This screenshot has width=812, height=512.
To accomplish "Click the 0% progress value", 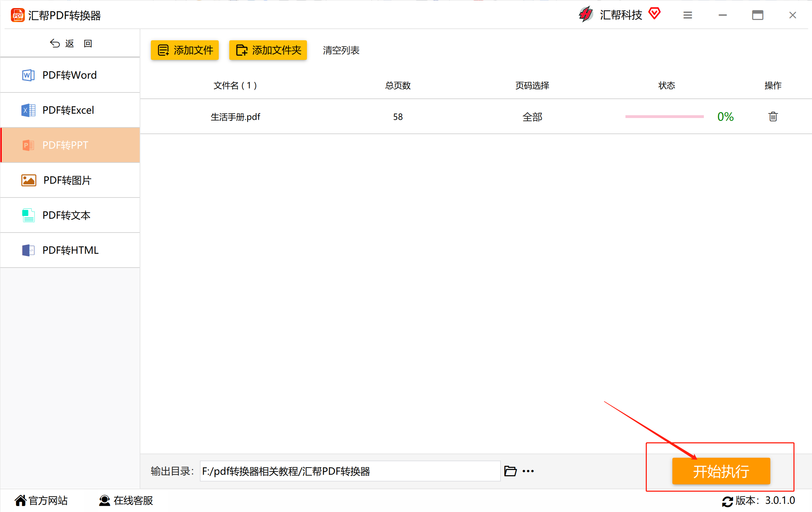I will [x=726, y=117].
